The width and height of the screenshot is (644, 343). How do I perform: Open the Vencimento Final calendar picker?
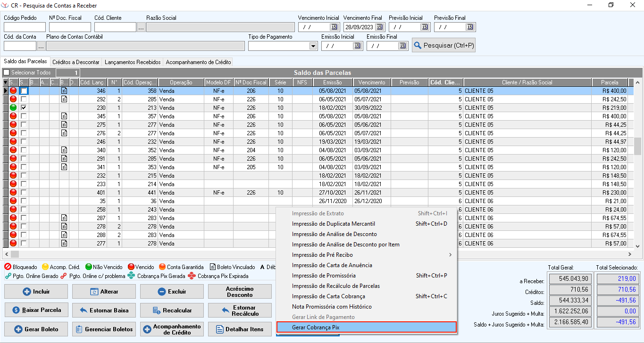(x=379, y=27)
